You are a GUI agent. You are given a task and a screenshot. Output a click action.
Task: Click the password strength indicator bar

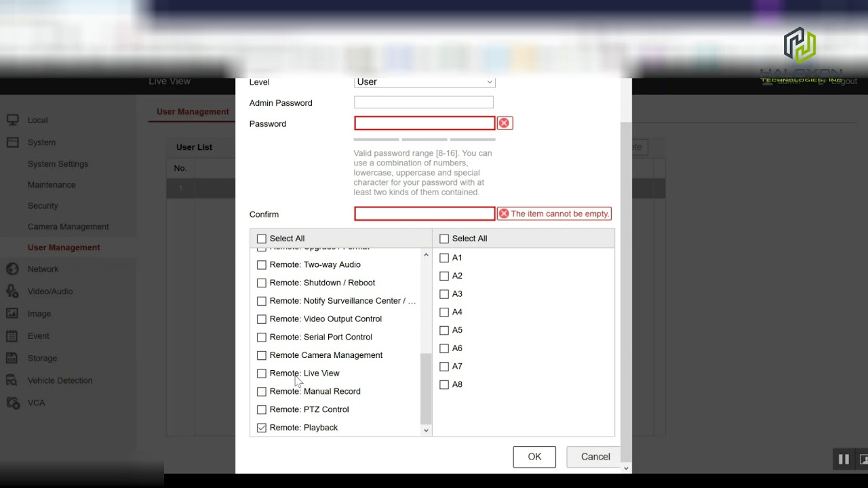(x=423, y=140)
